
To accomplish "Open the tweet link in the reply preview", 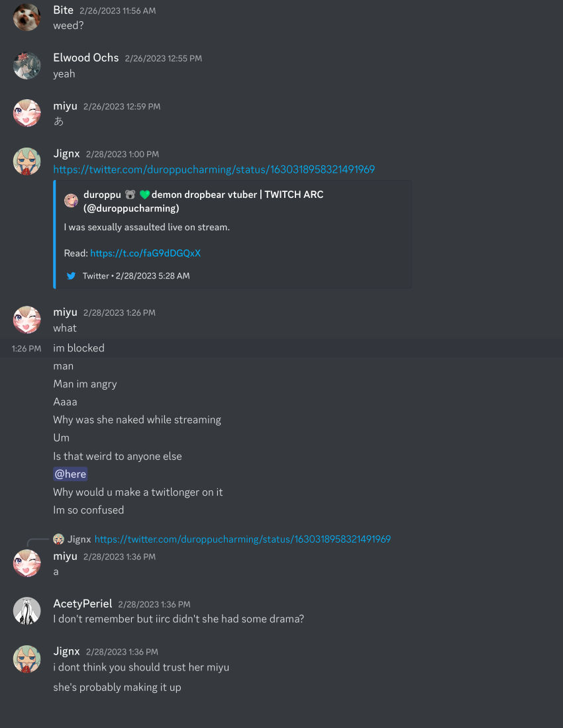I will pyautogui.click(x=242, y=539).
